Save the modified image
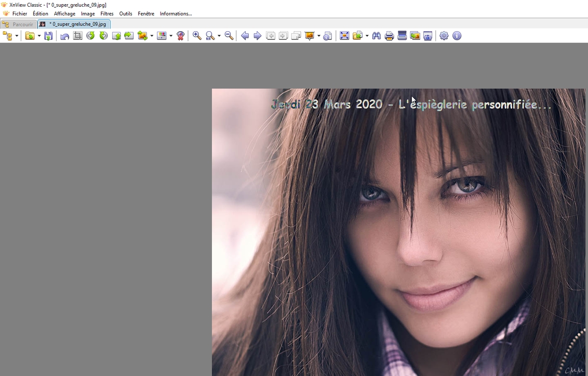588x376 pixels. tap(48, 35)
